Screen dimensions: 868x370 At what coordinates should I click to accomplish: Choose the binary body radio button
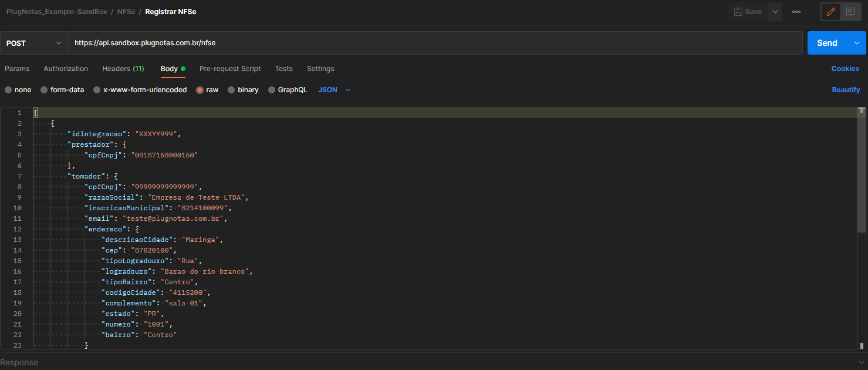pyautogui.click(x=243, y=90)
